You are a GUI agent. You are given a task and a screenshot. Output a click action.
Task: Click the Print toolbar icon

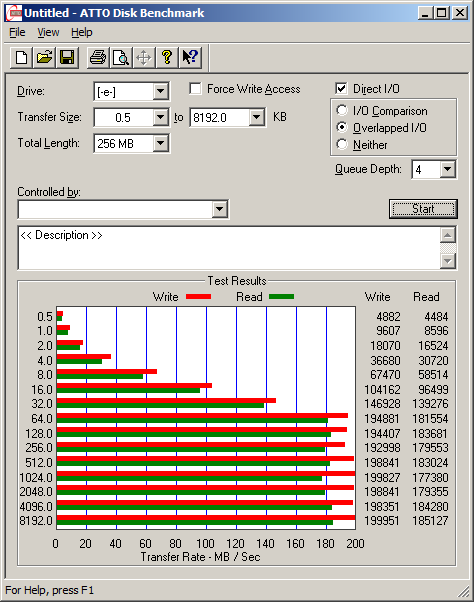point(98,58)
